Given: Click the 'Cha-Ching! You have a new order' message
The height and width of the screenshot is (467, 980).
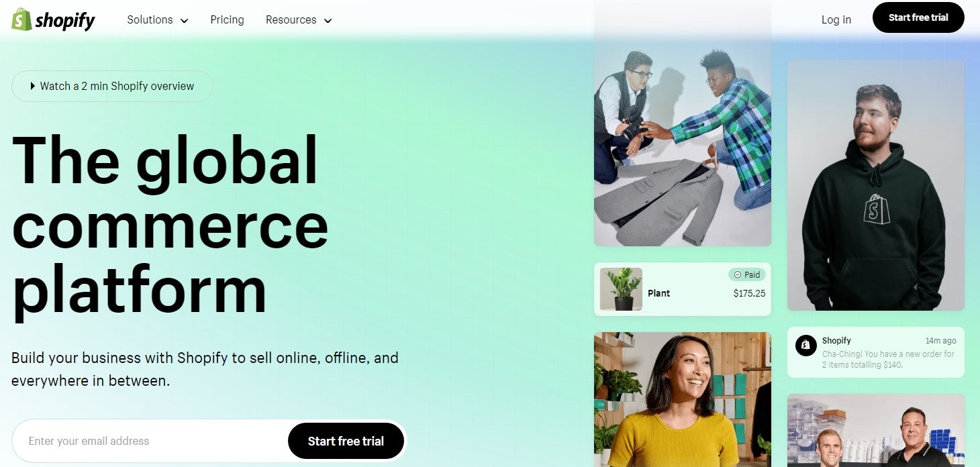Looking at the screenshot, I should [x=888, y=359].
